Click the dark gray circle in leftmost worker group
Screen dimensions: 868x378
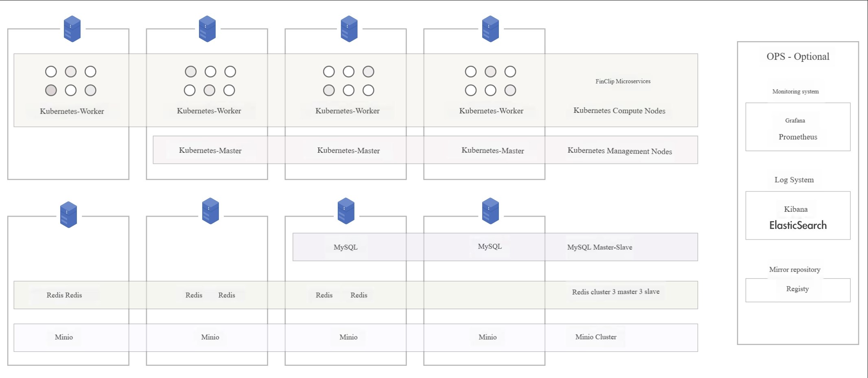click(51, 90)
